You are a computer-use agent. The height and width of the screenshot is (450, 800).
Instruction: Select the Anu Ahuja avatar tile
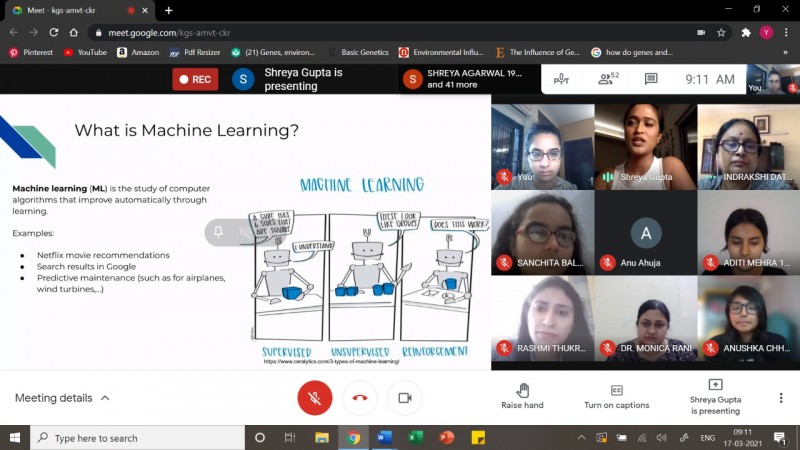pos(645,233)
